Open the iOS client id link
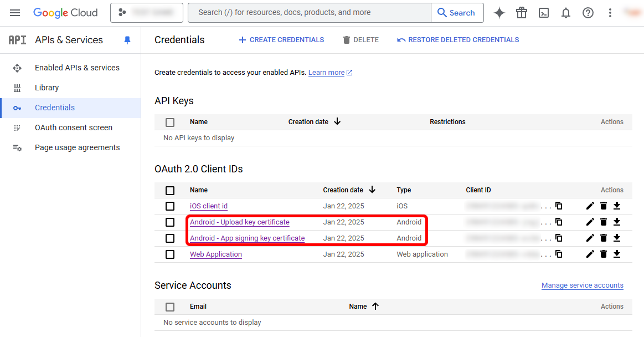The width and height of the screenshot is (644, 337). tap(209, 206)
